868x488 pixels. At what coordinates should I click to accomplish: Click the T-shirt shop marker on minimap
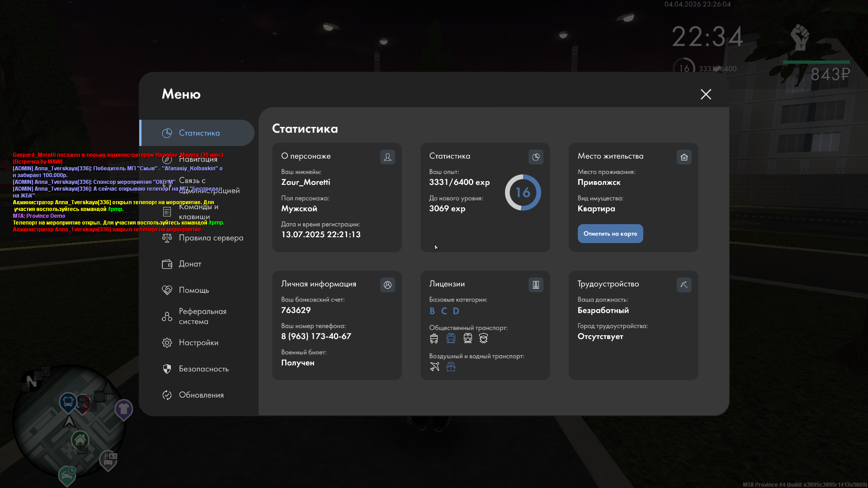pyautogui.click(x=123, y=409)
